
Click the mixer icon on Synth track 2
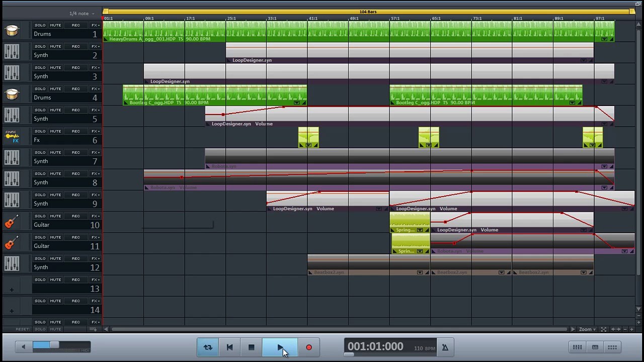12,52
